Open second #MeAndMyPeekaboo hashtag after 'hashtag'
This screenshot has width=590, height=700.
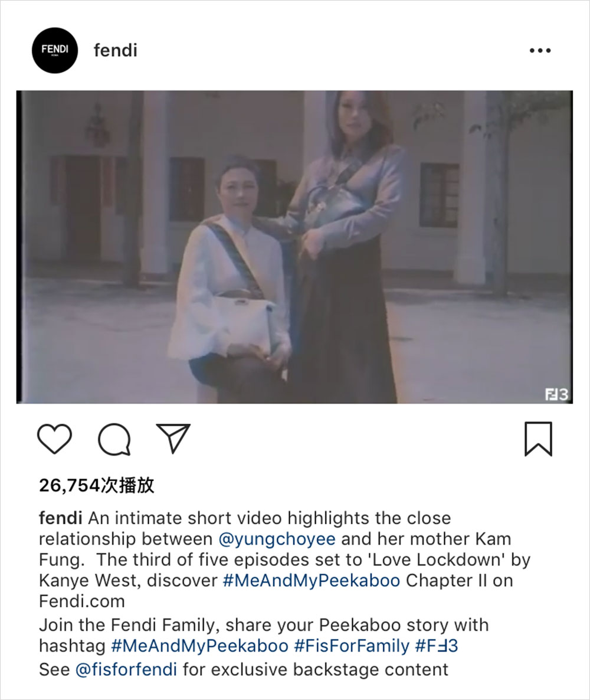click(x=199, y=646)
